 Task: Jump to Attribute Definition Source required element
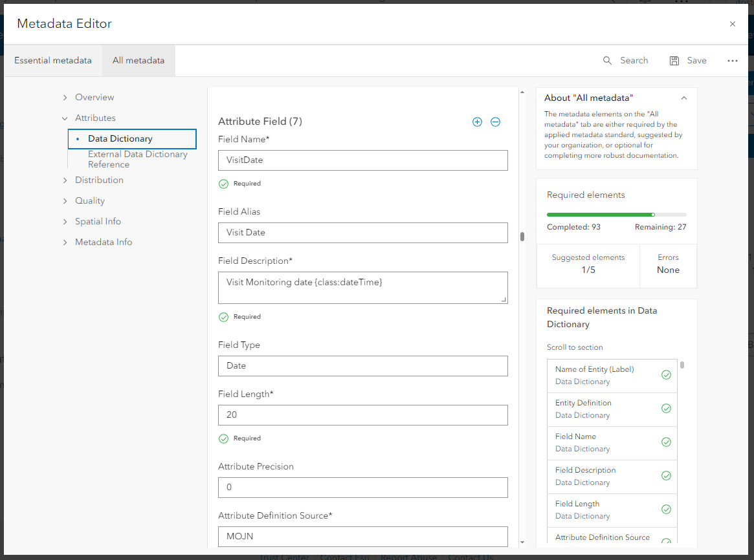[612, 536]
